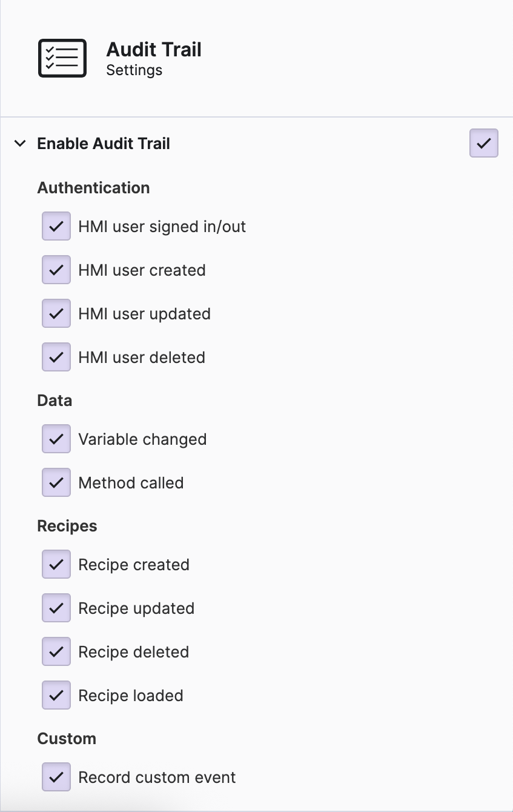The width and height of the screenshot is (513, 812).
Task: Toggle HMI user updated checkbox
Action: click(56, 314)
